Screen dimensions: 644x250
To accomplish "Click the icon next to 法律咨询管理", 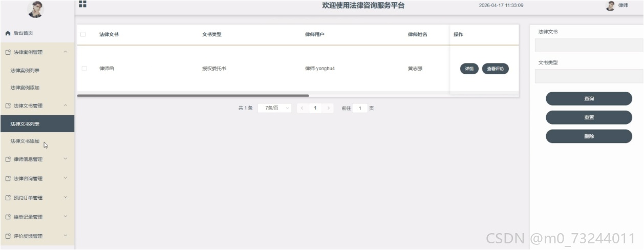I will 8,179.
